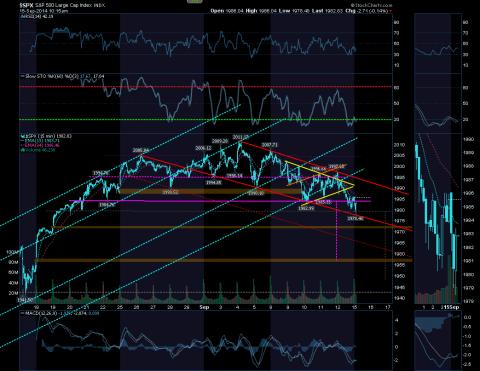Click the 2007.71 price label
Image resolution: width=480 pixels, height=371 pixels.
click(269, 145)
